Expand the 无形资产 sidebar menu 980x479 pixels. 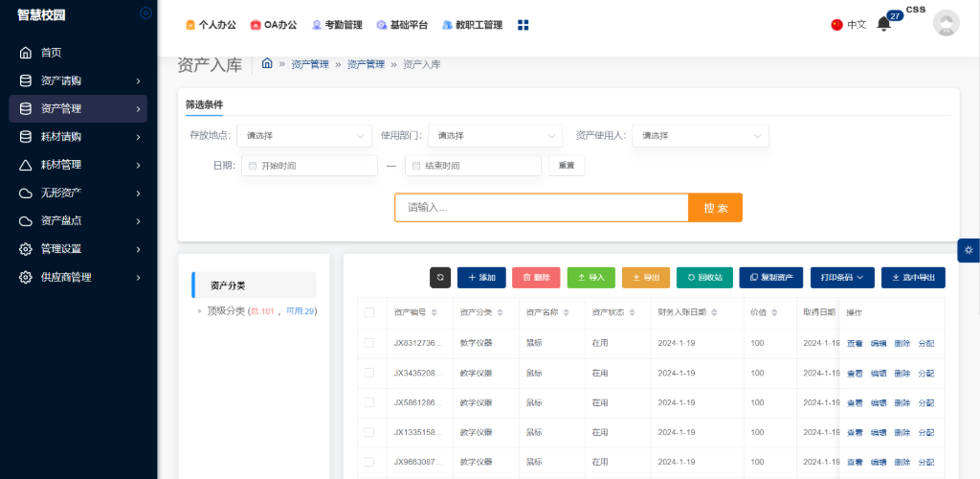(x=78, y=194)
